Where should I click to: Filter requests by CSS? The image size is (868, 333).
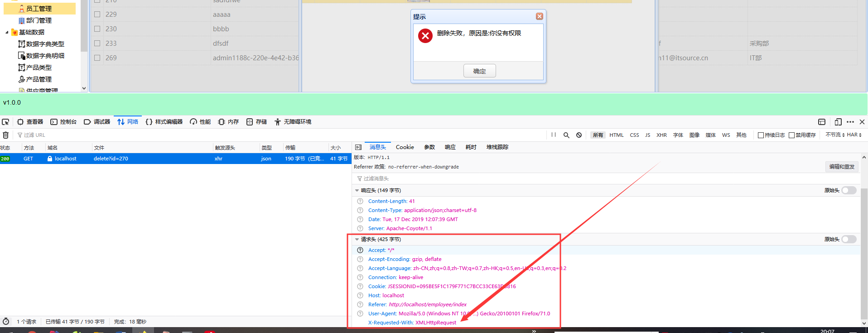coord(634,135)
